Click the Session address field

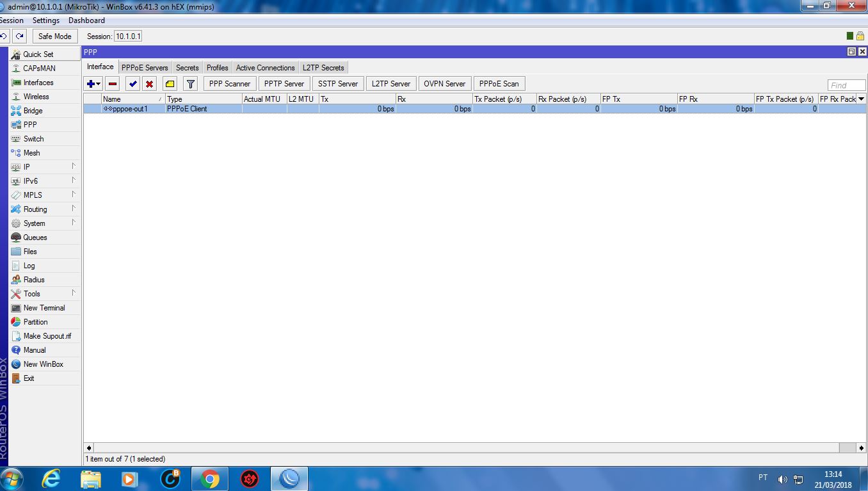point(128,36)
